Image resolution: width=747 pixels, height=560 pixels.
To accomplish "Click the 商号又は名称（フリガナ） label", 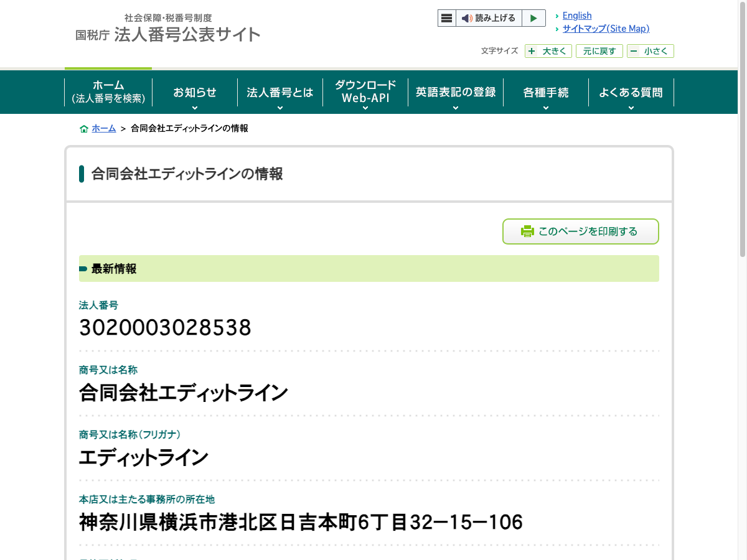I will pos(129,434).
